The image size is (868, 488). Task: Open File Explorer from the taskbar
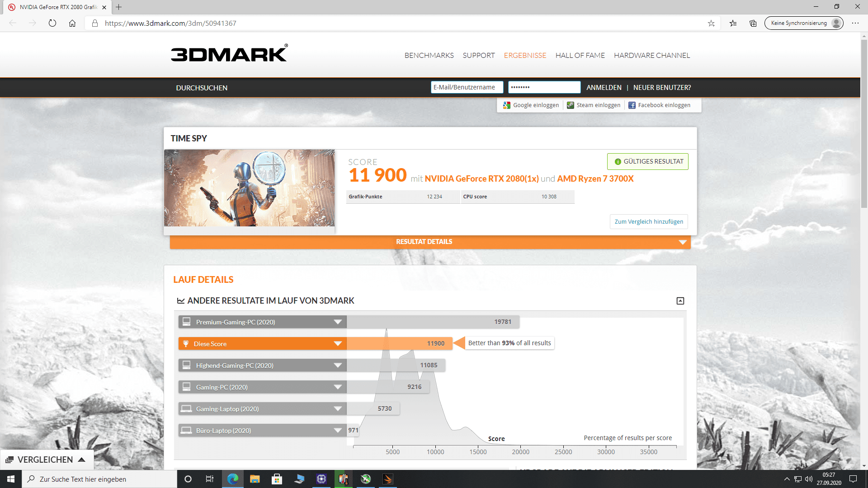pyautogui.click(x=255, y=479)
